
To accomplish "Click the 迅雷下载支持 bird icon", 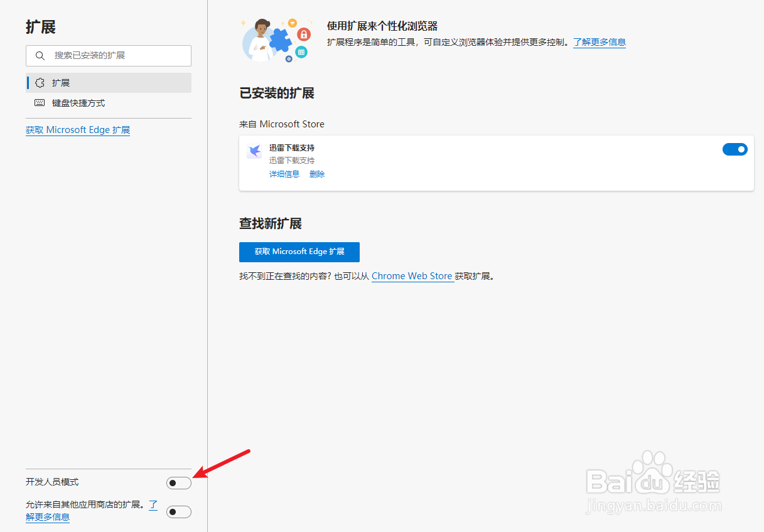I will 254,151.
